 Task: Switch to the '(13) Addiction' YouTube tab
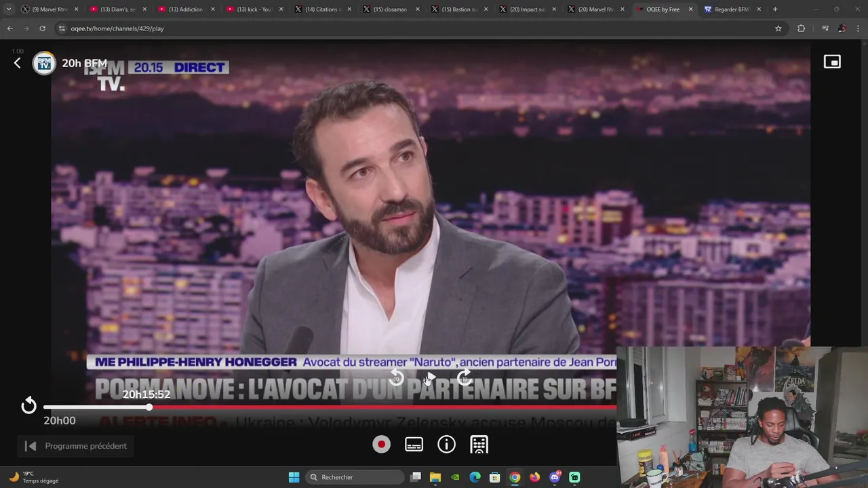tap(186, 9)
